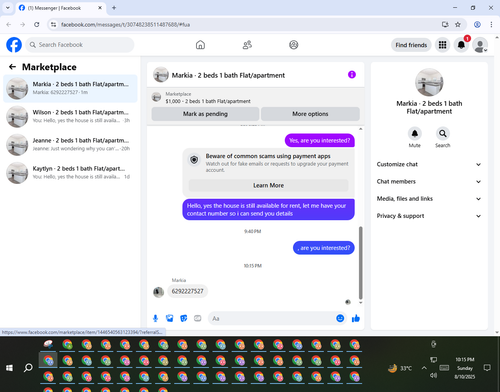Screen dimensions: 500x392
Task: Choose a sticker icon
Action: pyautogui.click(x=184, y=318)
